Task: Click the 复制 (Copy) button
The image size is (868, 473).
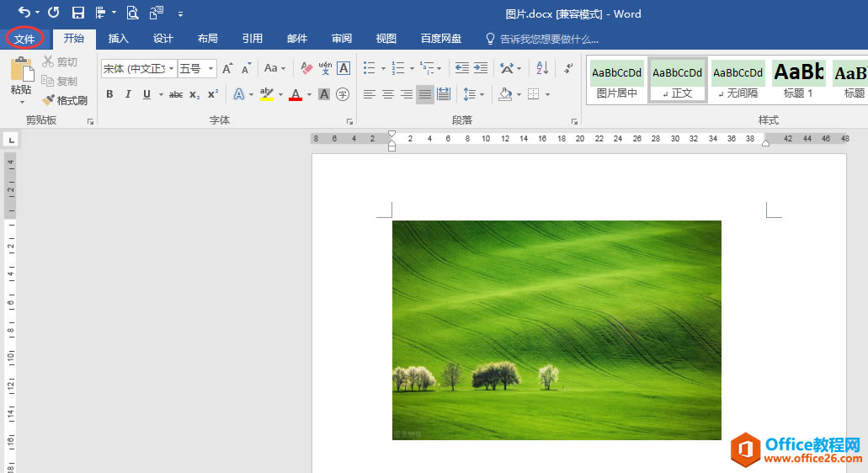Action: 60,82
